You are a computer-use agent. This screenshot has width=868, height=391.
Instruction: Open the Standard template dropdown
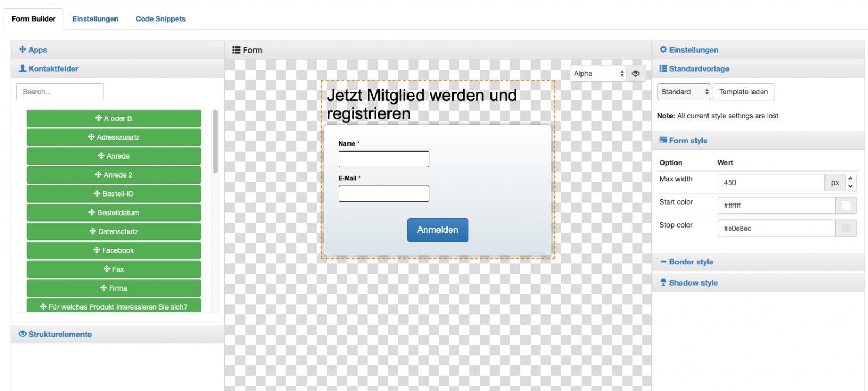tap(684, 92)
